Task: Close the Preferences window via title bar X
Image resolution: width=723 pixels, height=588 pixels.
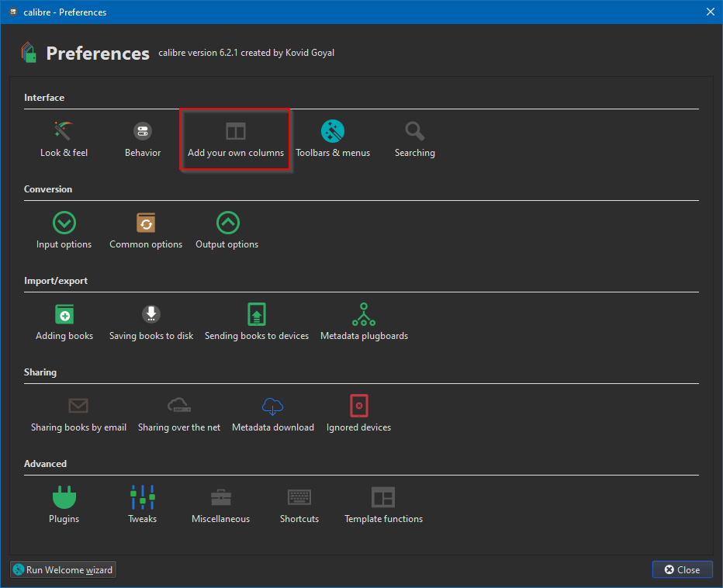Action: pos(711,12)
